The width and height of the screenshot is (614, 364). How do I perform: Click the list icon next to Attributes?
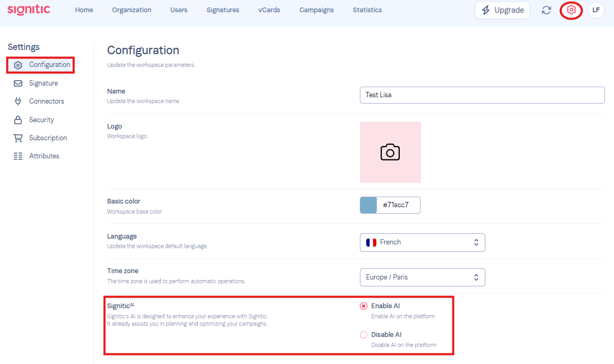click(x=18, y=156)
